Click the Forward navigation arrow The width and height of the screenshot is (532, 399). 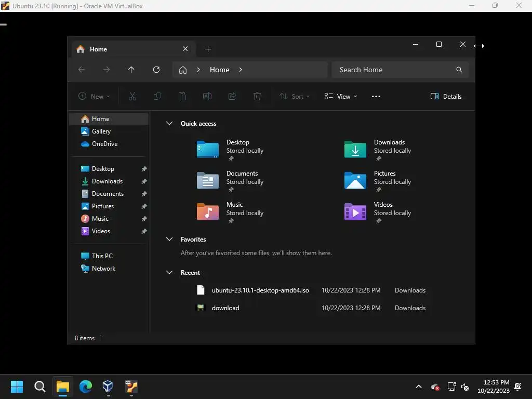[x=106, y=70]
